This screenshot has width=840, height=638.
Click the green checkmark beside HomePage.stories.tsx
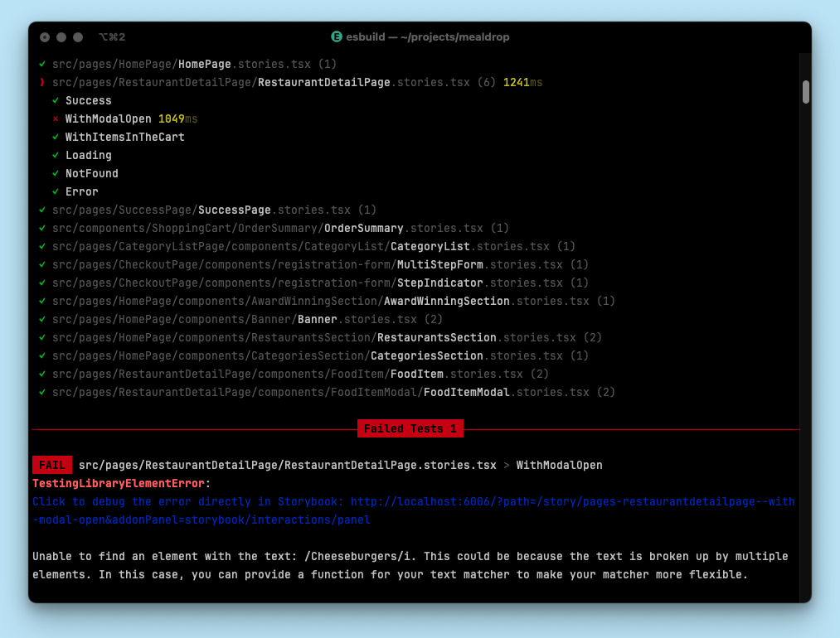(x=41, y=64)
